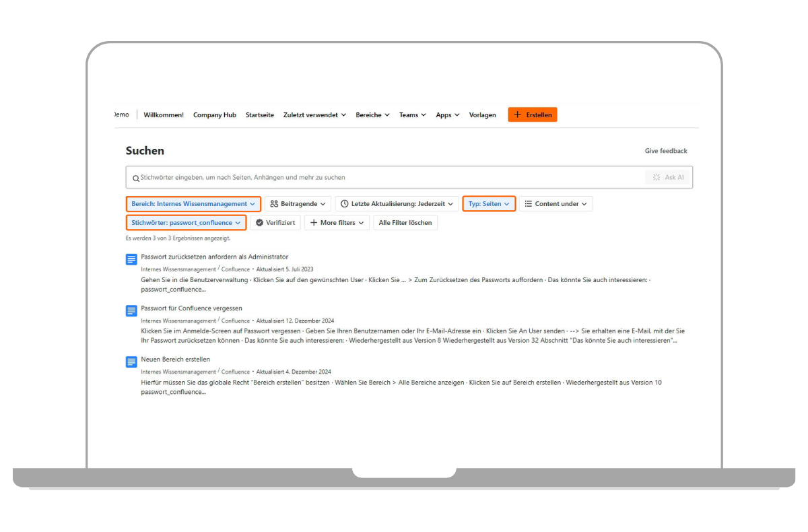
Task: Open the Content under filter
Action: click(555, 203)
